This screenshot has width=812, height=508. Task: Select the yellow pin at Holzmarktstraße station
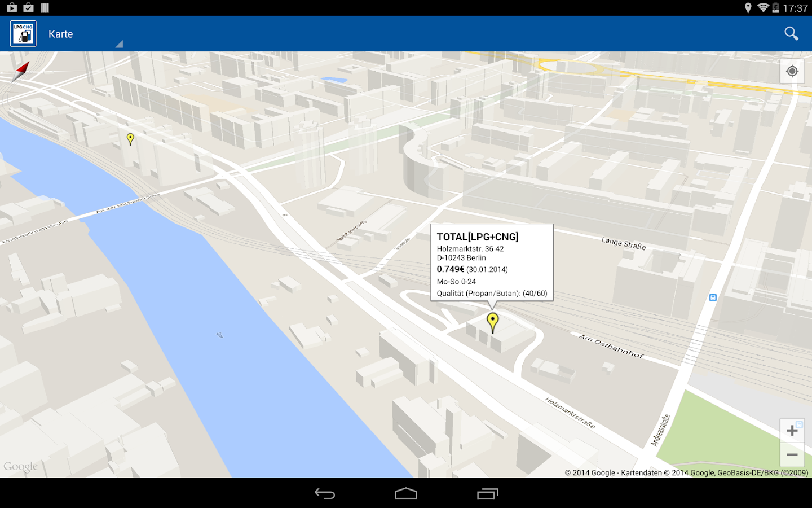[493, 323]
